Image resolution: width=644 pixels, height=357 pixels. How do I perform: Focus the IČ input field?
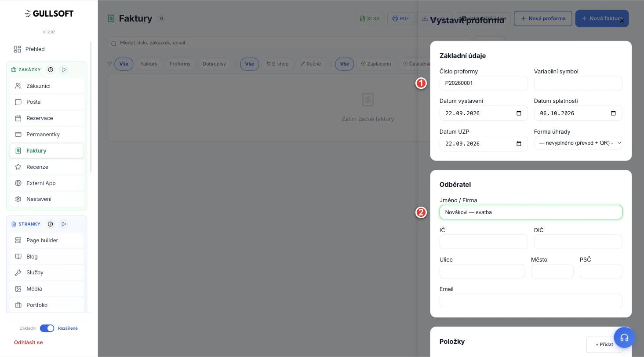(484, 242)
